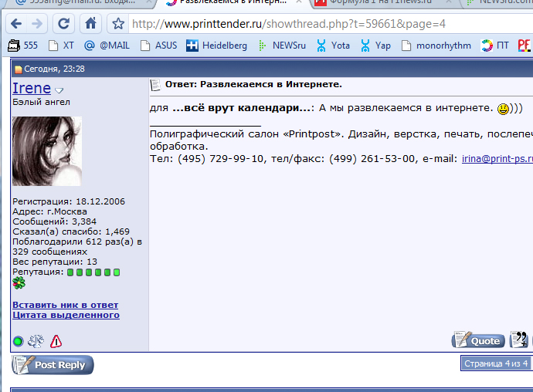Screen dimensions: 533x392
Task: Report post using red warning triangle
Action: pos(56,341)
